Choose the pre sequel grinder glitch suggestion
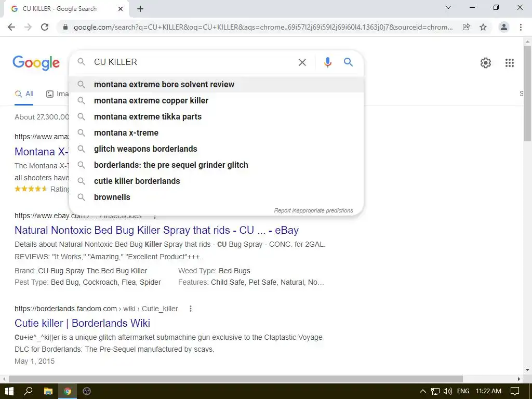 216,165
